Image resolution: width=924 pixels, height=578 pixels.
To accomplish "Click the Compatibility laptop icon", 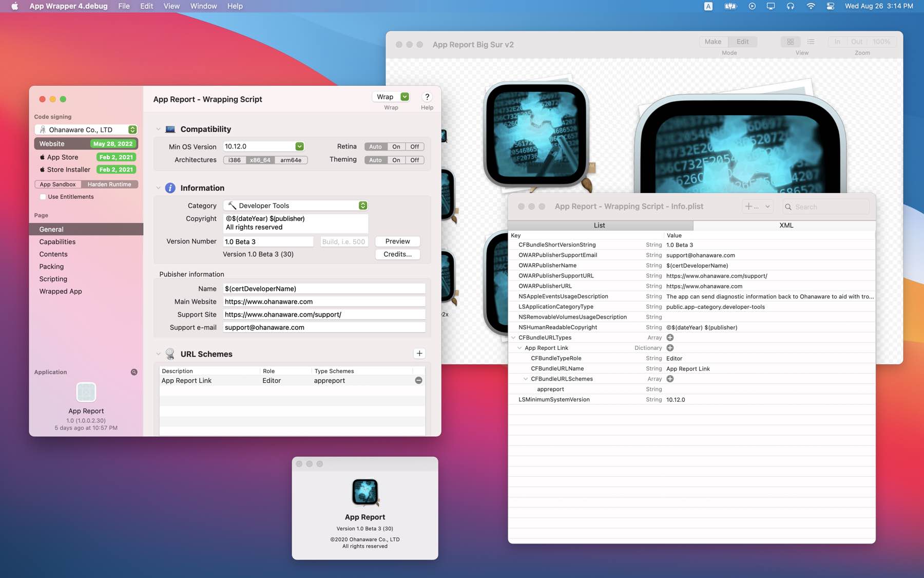I will tap(170, 129).
